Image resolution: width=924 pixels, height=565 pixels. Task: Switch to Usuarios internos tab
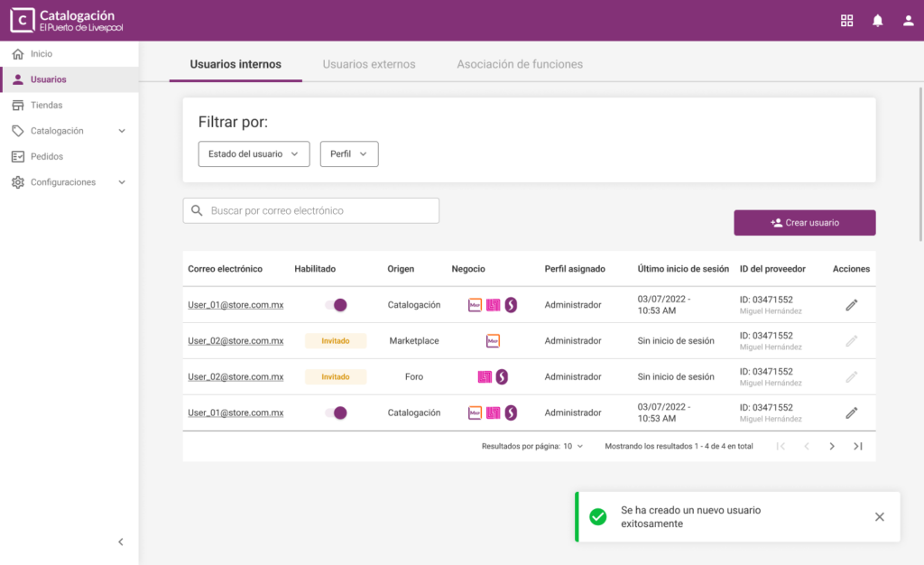coord(236,64)
